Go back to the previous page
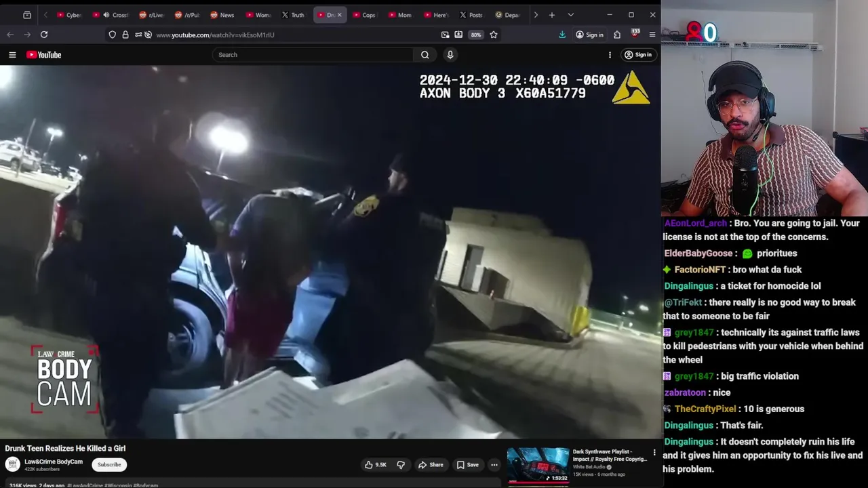The width and height of the screenshot is (868, 488). click(x=10, y=35)
